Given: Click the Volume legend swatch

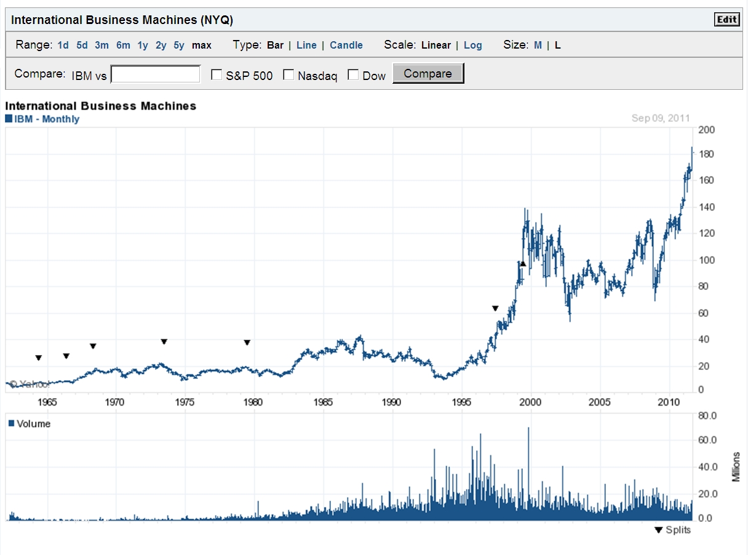Looking at the screenshot, I should pos(12,423).
